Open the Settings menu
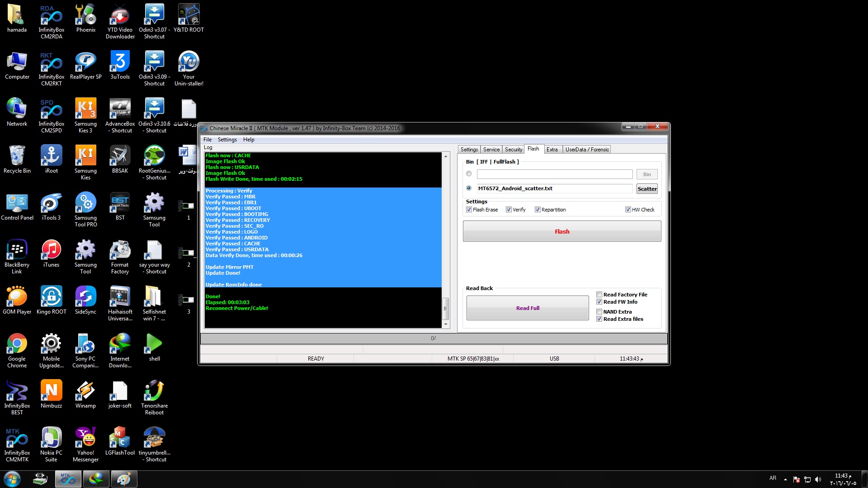The width and height of the screenshot is (868, 488). (x=227, y=140)
